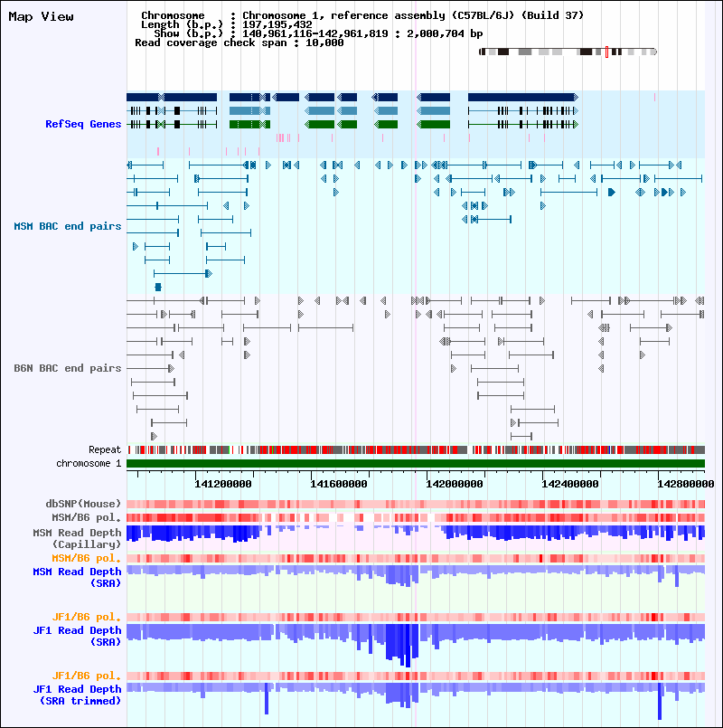Click the 197,195,432 chromosome length value
This screenshot has height=728, width=723.
(x=277, y=24)
